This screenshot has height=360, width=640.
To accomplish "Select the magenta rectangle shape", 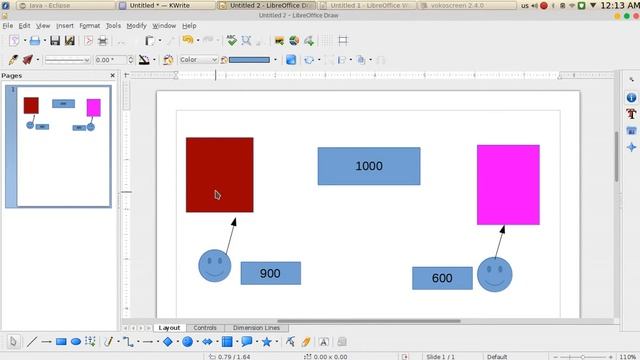I will [508, 184].
